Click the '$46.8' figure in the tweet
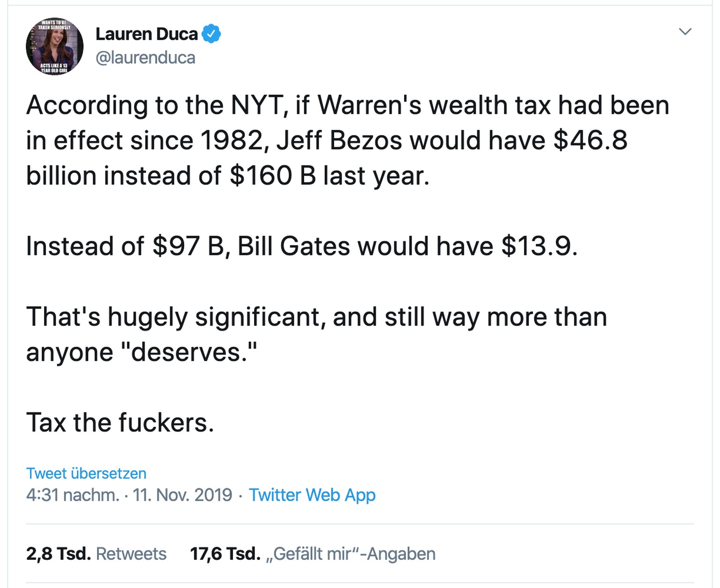The image size is (720, 588). point(590,140)
